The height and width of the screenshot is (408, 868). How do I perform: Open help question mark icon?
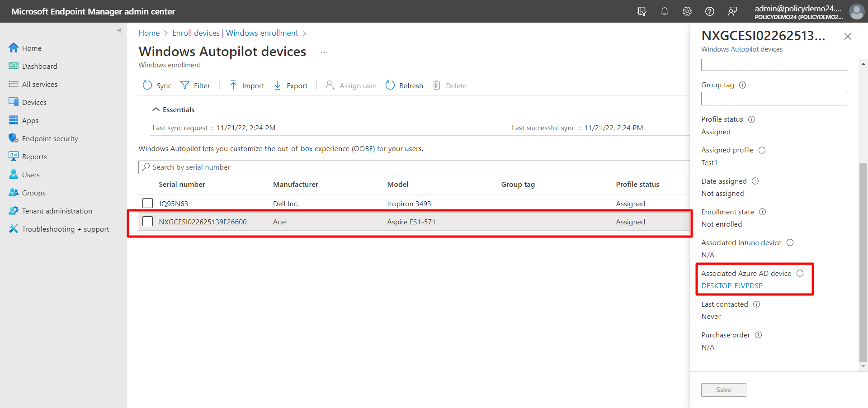(x=709, y=11)
